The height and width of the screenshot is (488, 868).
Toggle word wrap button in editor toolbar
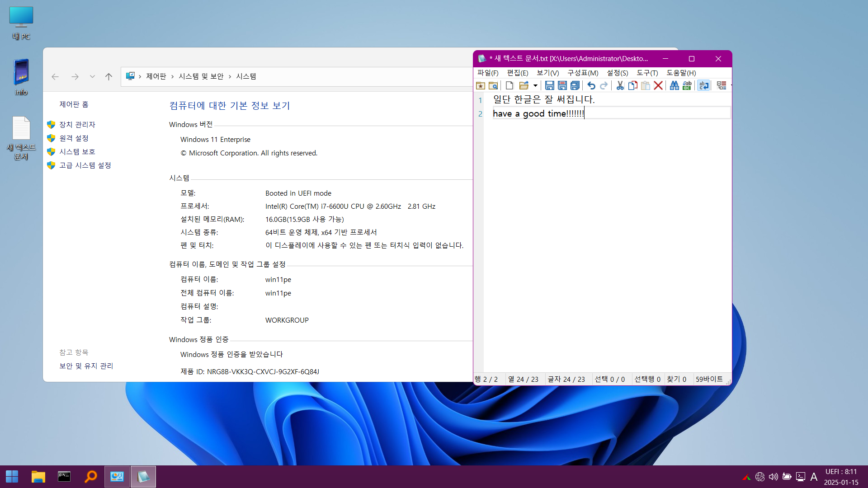pyautogui.click(x=703, y=85)
